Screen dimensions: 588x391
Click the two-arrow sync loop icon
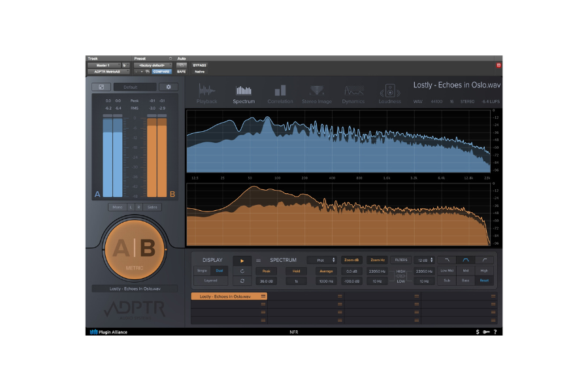click(242, 281)
